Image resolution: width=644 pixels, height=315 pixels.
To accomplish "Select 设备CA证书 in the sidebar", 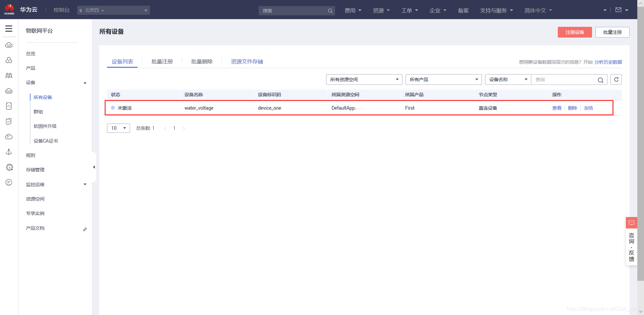I will 46,141.
